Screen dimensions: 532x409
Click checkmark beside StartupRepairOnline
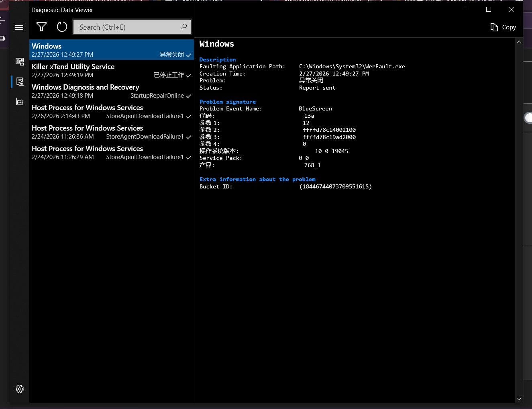(x=188, y=96)
